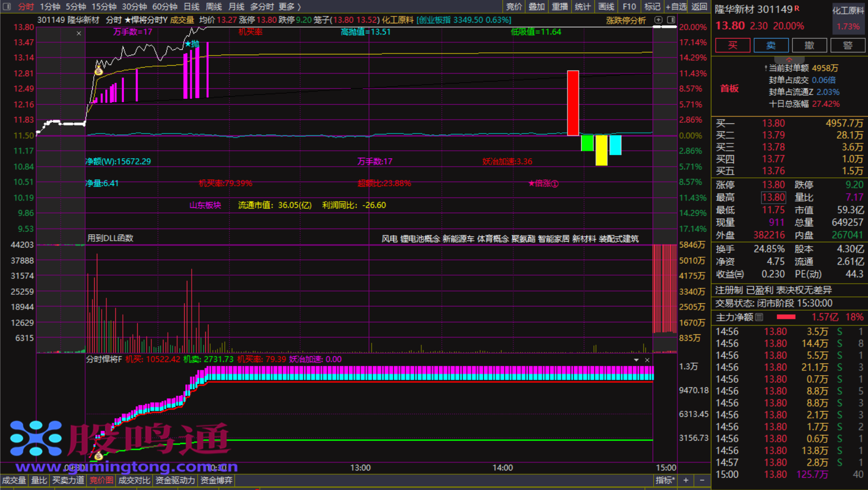This screenshot has height=490, width=868.
Task: Expand the 更多 period options
Action: pyautogui.click(x=290, y=6)
